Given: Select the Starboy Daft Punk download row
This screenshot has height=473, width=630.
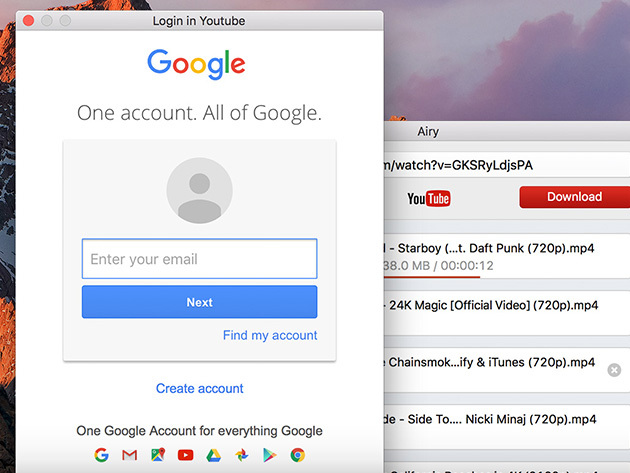Looking at the screenshot, I should pos(507,256).
